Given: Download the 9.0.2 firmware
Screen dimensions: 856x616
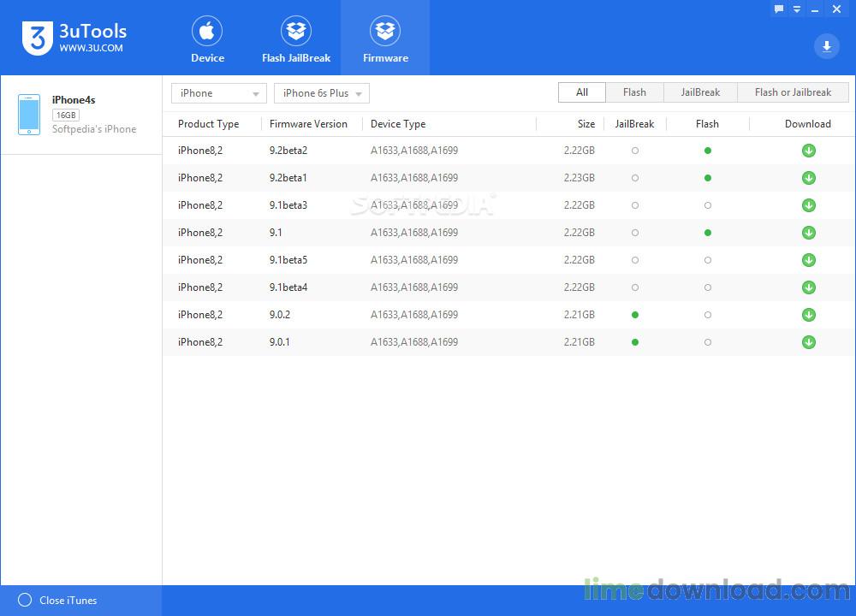Looking at the screenshot, I should pyautogui.click(x=809, y=315).
